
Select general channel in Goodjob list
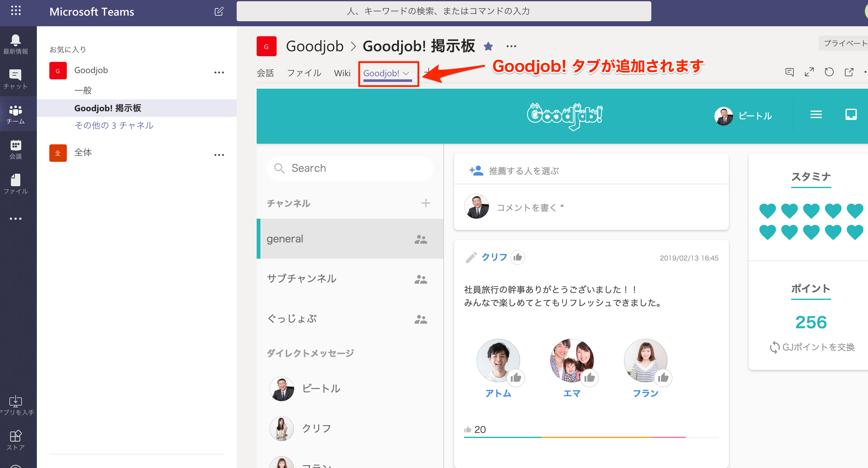[350, 239]
